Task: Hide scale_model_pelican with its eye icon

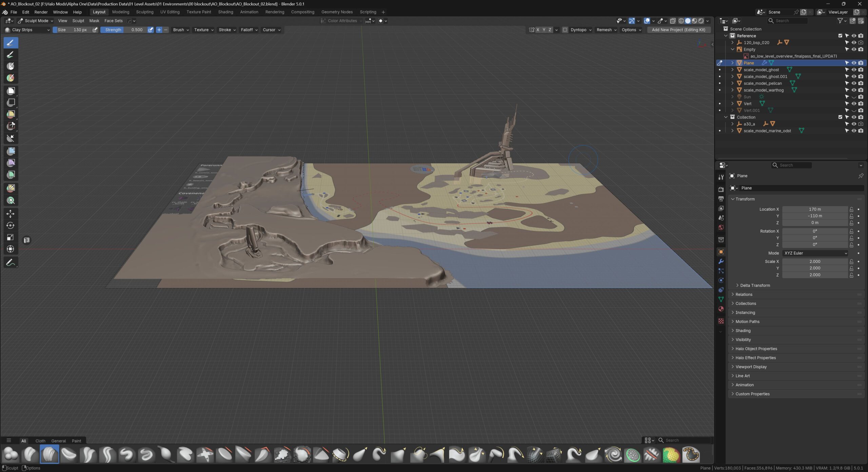Action: [x=854, y=83]
